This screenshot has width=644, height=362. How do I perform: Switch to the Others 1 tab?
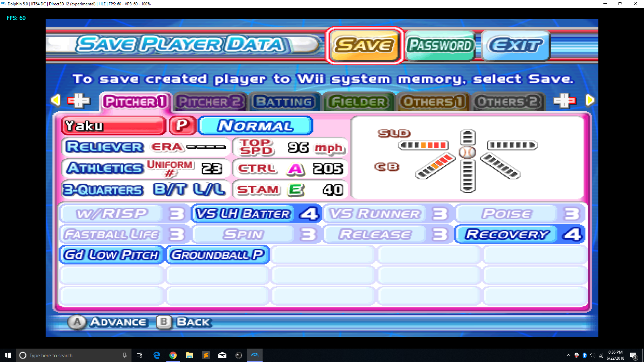pos(433,102)
